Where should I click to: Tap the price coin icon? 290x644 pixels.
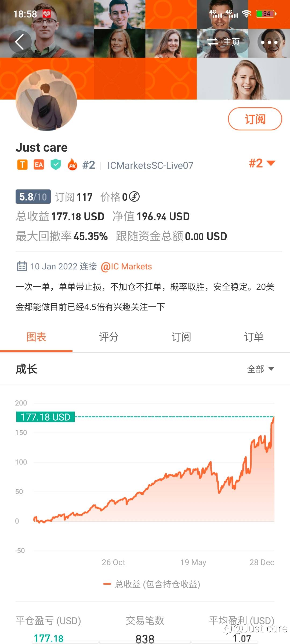click(134, 197)
